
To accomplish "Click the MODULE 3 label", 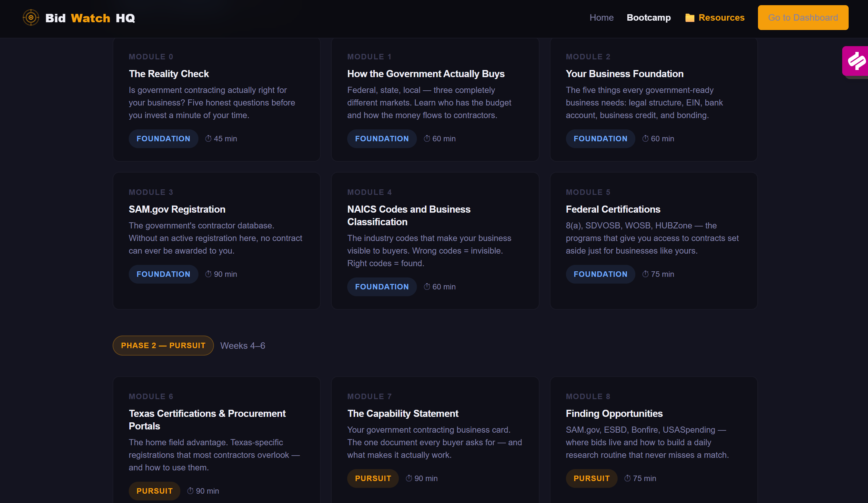I will point(151,192).
